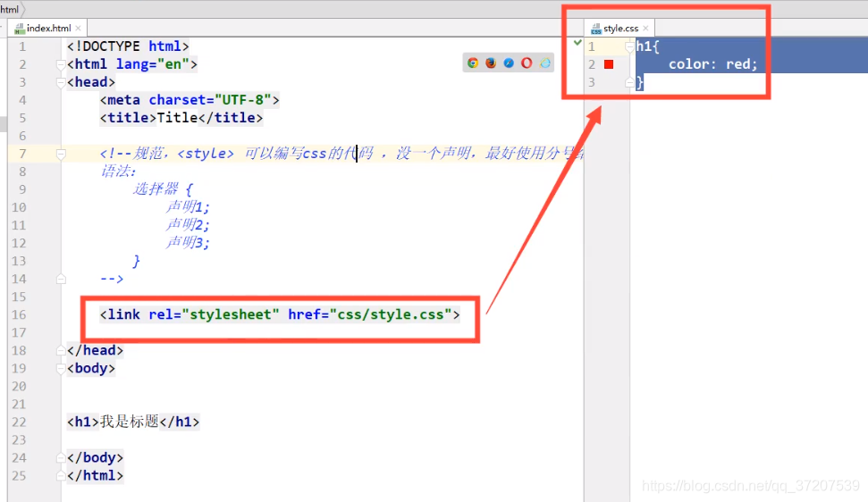This screenshot has width=868, height=502.
Task: Collapse head from closing tag line 18
Action: click(x=61, y=350)
